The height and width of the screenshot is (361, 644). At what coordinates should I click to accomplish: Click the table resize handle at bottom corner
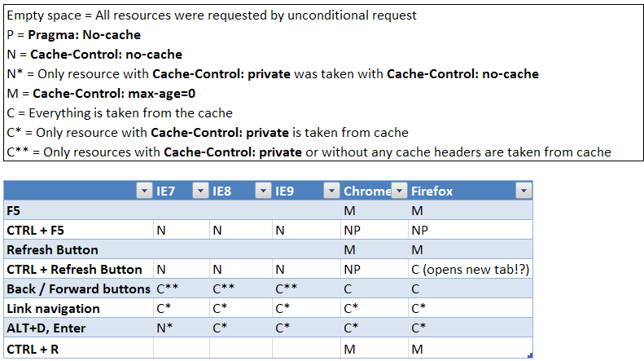(x=530, y=355)
